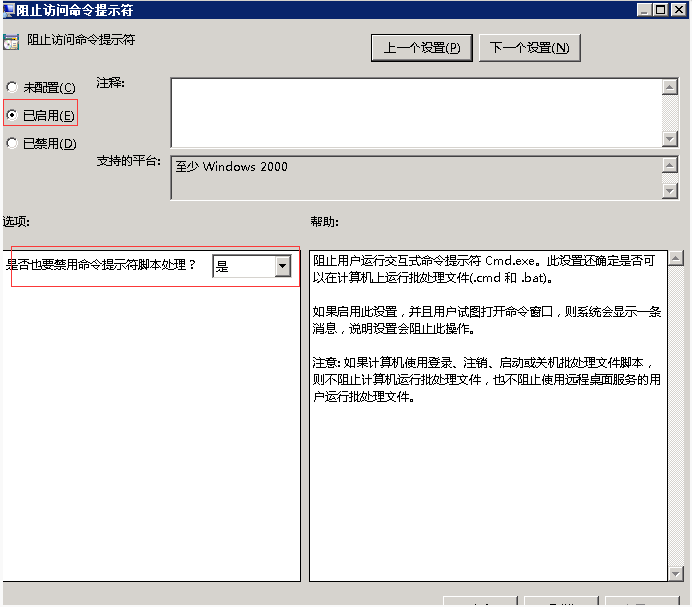Open the 禁用命令提示符脚本处理 dropdown arrow
The width and height of the screenshot is (692, 607).
282,266
